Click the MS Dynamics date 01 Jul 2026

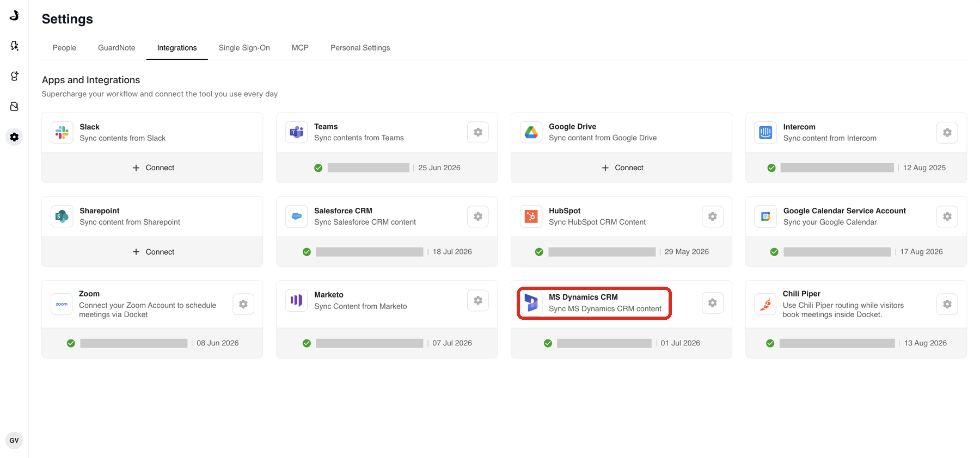pos(681,343)
